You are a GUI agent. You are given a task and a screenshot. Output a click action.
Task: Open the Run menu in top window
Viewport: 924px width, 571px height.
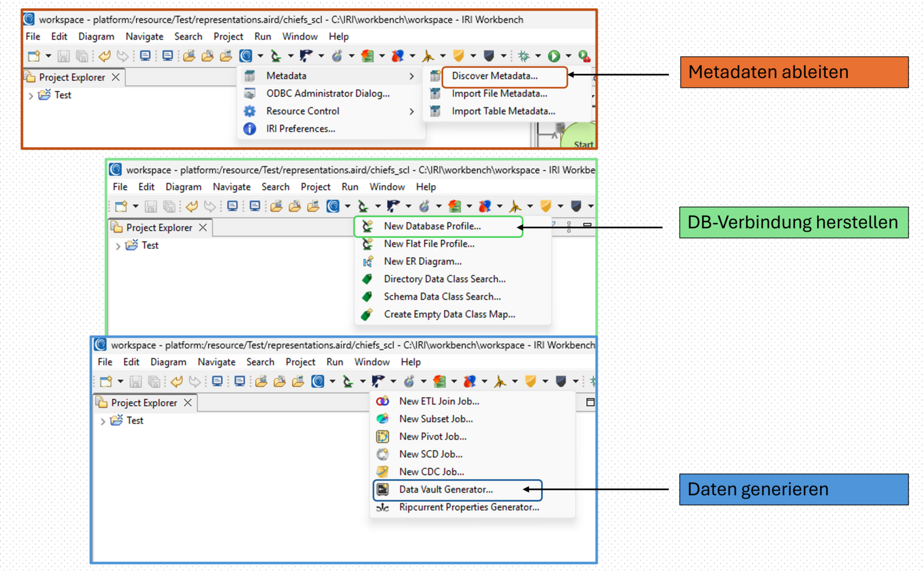[263, 36]
